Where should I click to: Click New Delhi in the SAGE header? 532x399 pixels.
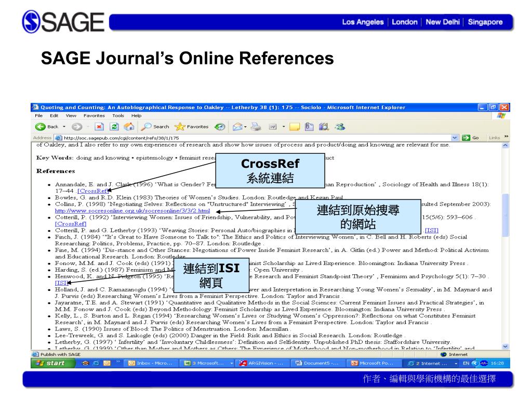443,22
